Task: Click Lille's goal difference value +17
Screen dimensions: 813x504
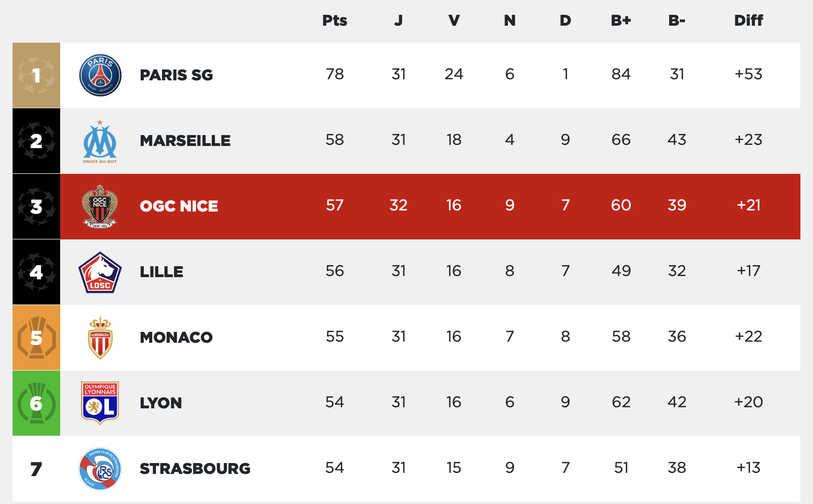Action: click(748, 271)
